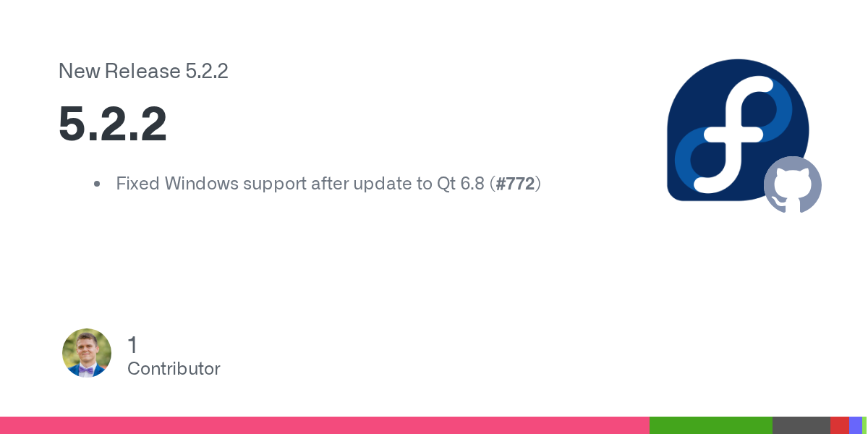This screenshot has height=434, width=868.
Task: Click the large 5.2.2 heading
Action: [x=113, y=124]
